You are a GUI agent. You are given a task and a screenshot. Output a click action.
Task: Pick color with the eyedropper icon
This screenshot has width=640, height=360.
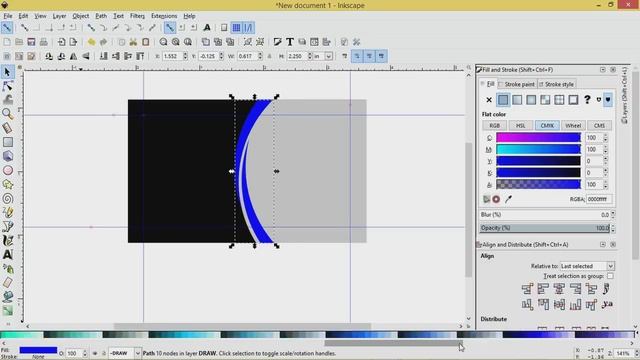pos(508,199)
